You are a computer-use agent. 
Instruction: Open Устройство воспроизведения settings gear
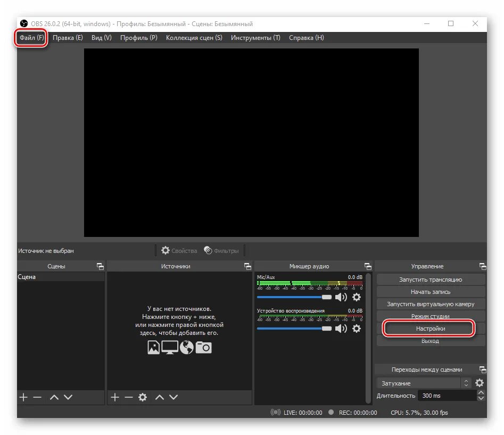[x=357, y=329]
